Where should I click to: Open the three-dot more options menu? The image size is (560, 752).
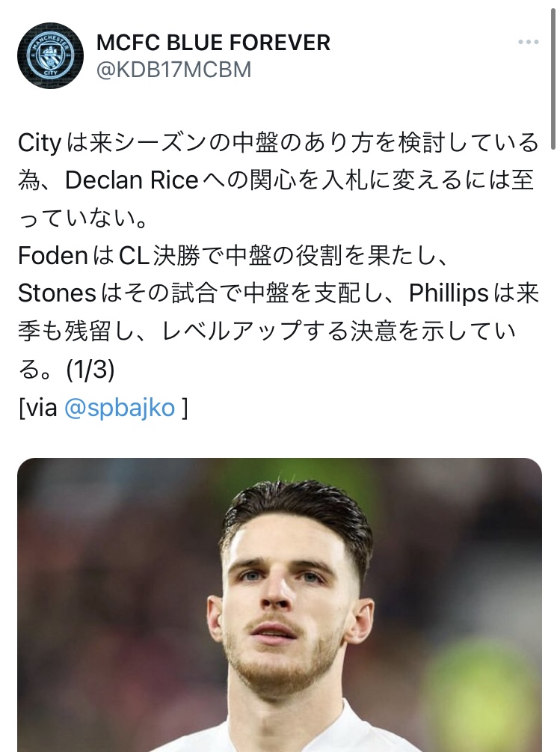(529, 43)
